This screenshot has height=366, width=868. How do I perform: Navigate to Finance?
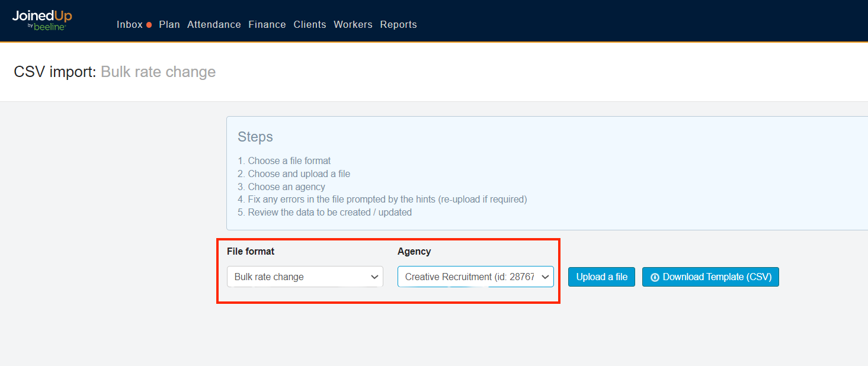click(x=267, y=25)
